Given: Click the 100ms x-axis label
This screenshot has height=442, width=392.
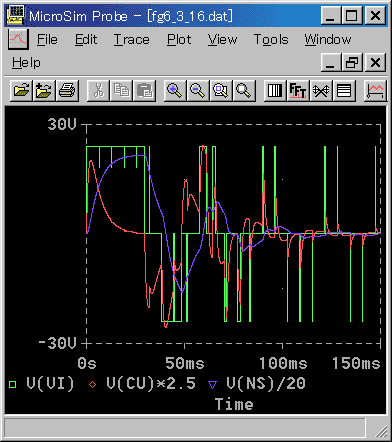Looking at the screenshot, I should coord(283,363).
